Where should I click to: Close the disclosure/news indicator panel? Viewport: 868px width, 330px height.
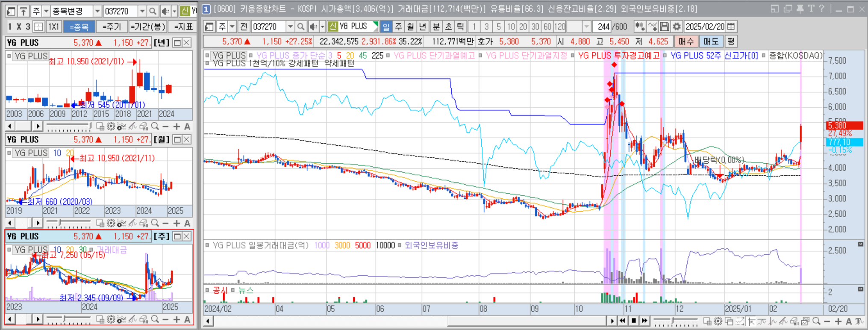click(x=860, y=289)
